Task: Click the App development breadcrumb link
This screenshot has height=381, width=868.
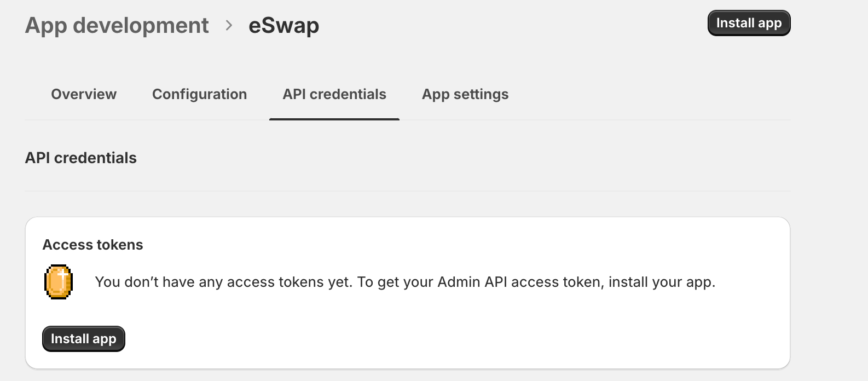Action: (117, 26)
